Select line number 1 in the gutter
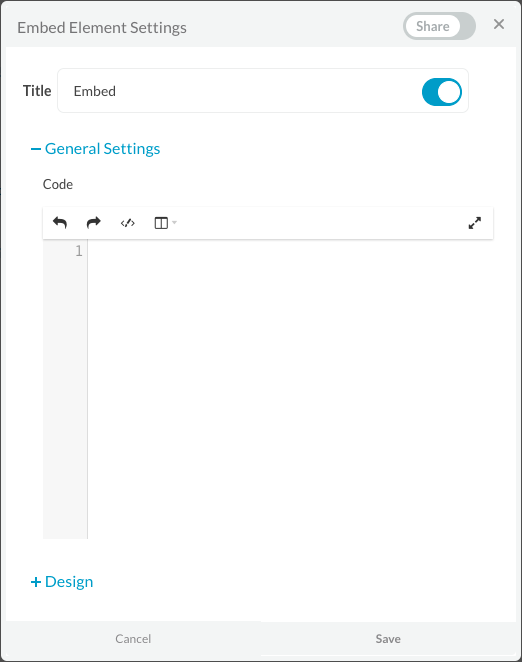 click(79, 251)
